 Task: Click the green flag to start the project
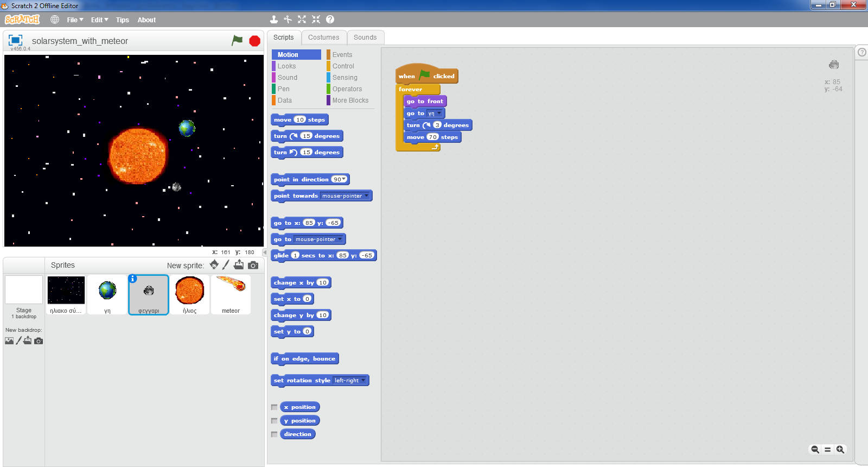pos(237,41)
